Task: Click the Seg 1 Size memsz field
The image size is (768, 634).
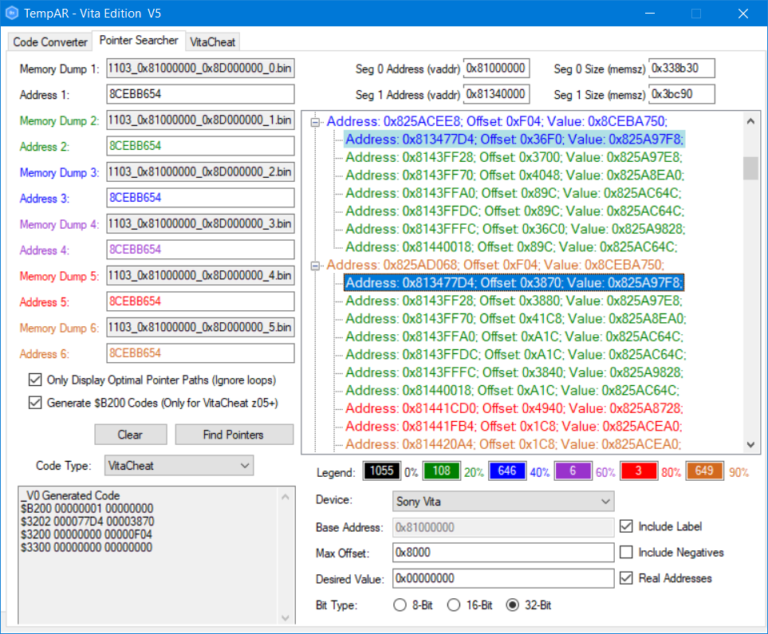Action: (682, 94)
